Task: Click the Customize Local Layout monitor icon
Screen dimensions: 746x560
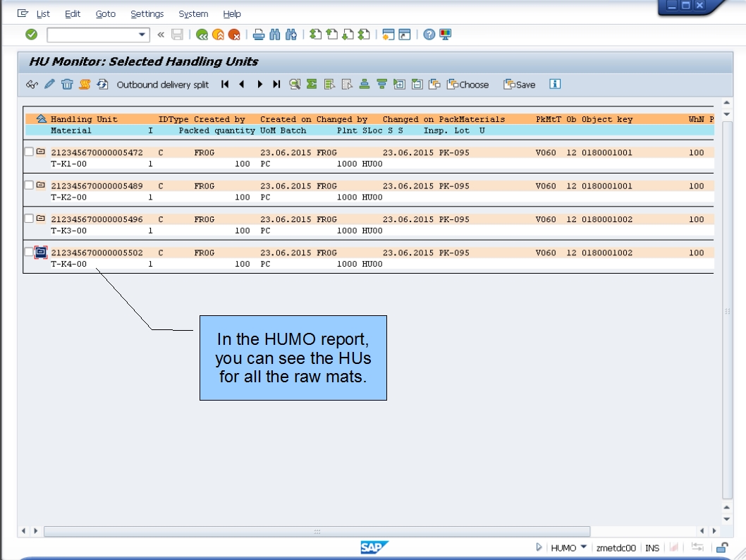Action: 446,35
